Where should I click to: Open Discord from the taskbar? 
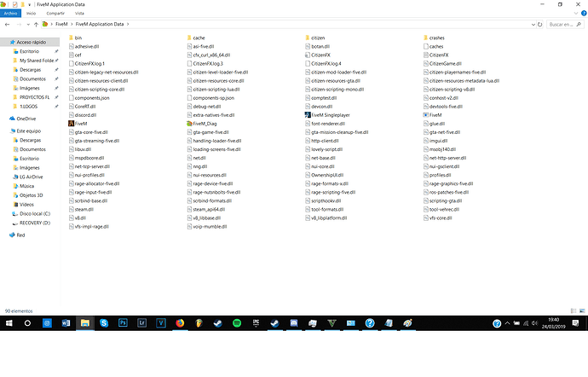294,323
